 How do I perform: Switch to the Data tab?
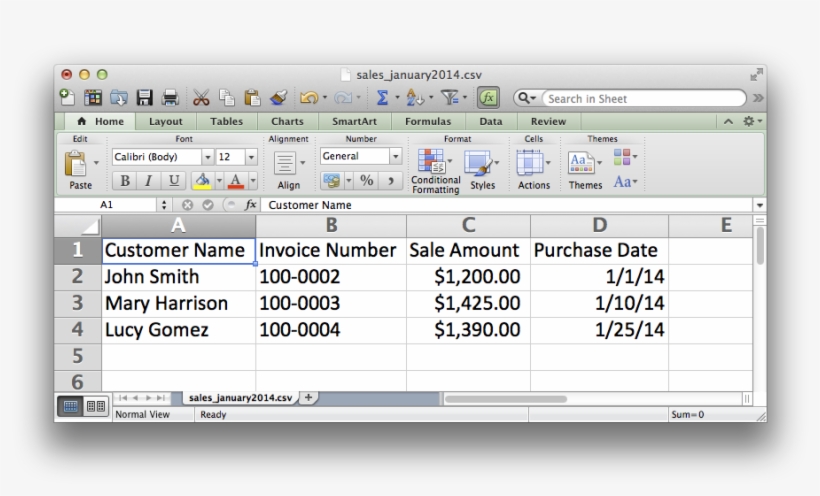click(x=491, y=121)
